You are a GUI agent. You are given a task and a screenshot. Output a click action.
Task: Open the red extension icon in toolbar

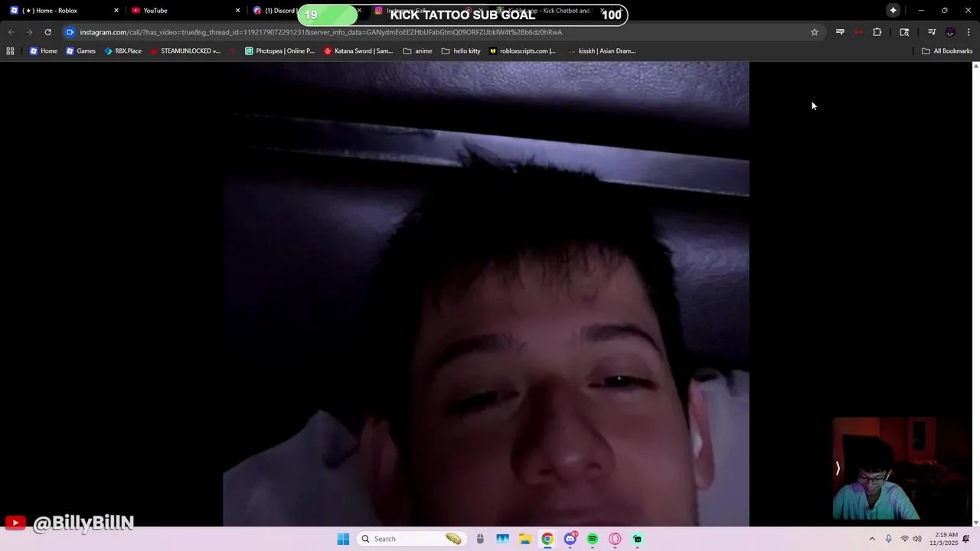(x=858, y=32)
